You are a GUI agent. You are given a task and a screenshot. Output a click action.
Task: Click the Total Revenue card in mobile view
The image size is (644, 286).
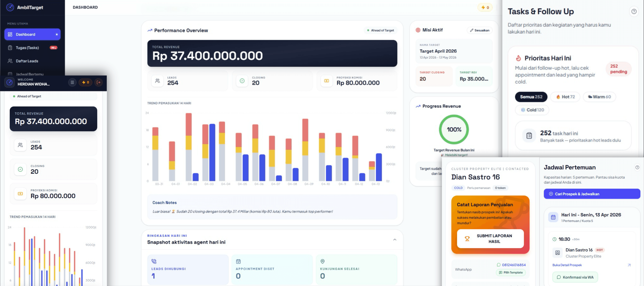[53, 119]
